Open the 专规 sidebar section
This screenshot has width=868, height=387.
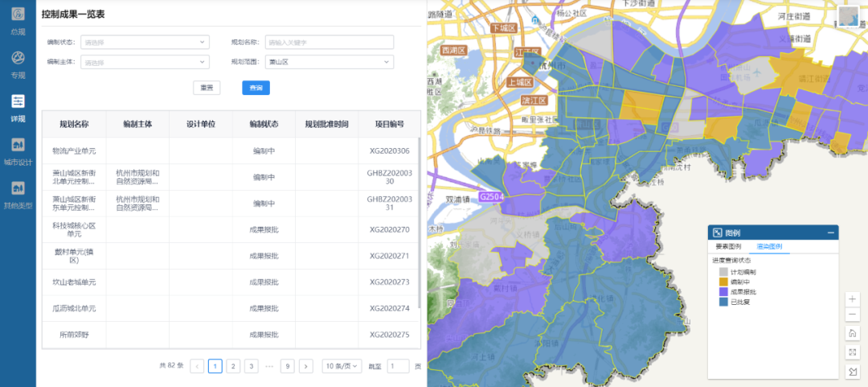pyautogui.click(x=18, y=64)
